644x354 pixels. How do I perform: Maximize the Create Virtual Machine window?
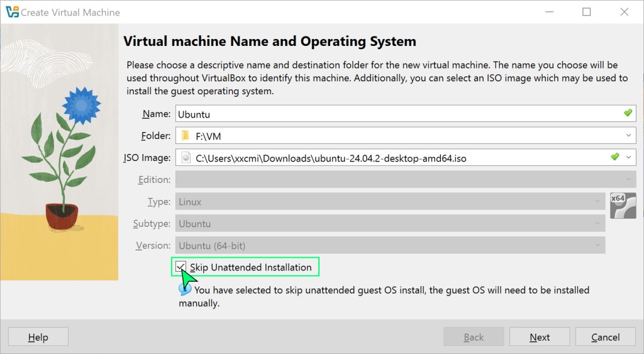(587, 12)
